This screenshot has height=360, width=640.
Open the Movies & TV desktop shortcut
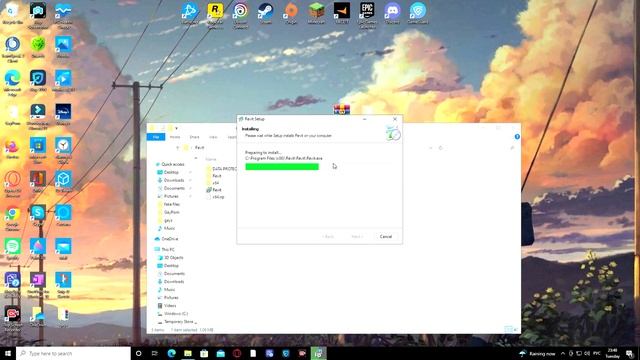coord(63,81)
